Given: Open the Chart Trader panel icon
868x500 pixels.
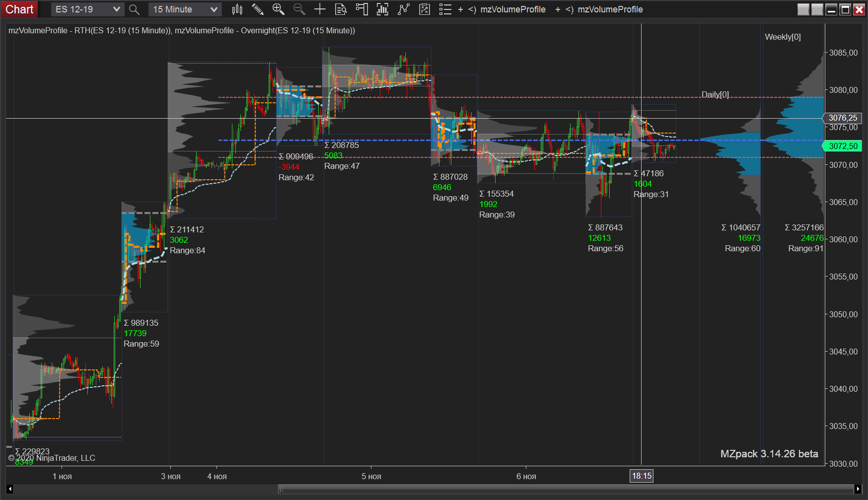Looking at the screenshot, I should click(362, 9).
